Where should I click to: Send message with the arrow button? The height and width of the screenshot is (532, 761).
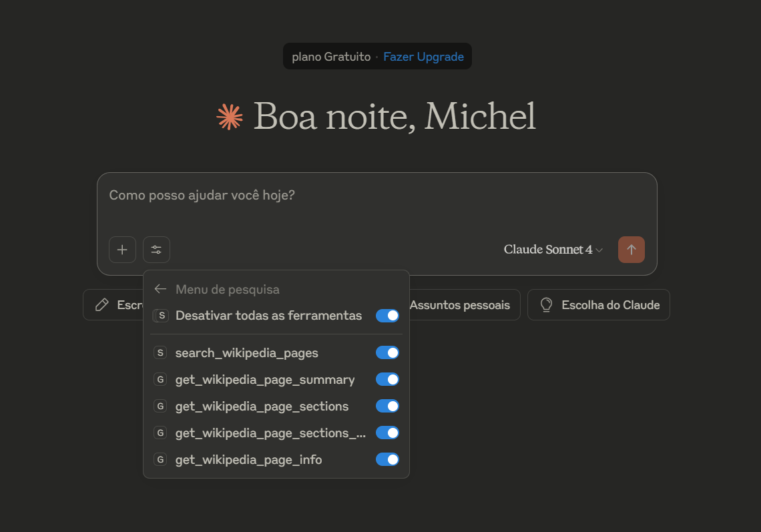click(x=631, y=250)
